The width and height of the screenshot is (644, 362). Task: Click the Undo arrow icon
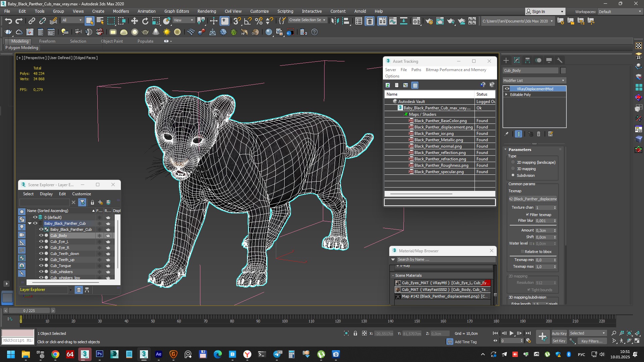click(8, 21)
